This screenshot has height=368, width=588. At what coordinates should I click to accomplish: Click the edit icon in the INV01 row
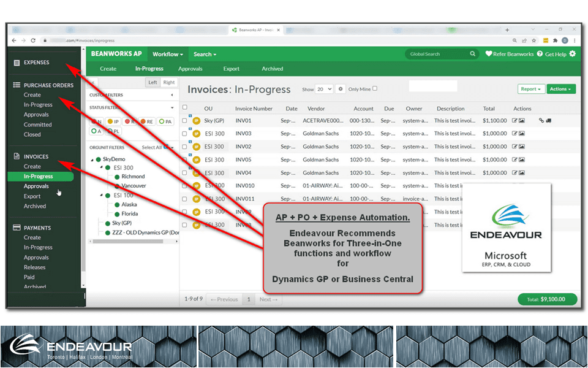pos(514,121)
